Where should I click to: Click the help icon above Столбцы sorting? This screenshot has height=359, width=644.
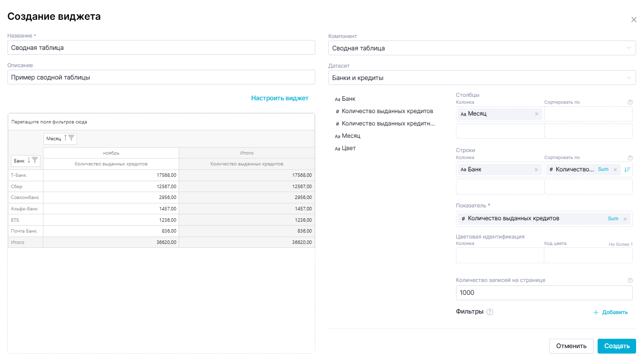click(630, 102)
